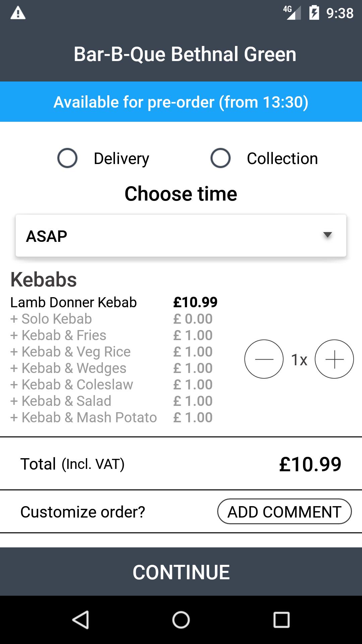This screenshot has height=644, width=362.
Task: Tap the Kebabs category heading
Action: (x=44, y=279)
